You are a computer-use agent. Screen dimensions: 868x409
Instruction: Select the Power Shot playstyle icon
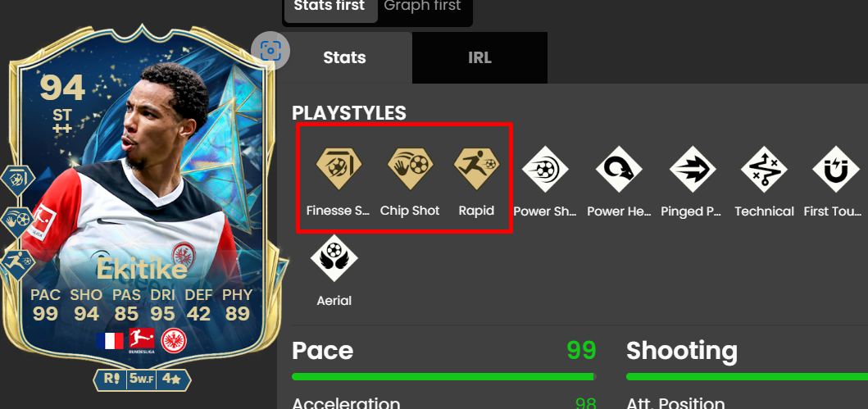coord(545,170)
